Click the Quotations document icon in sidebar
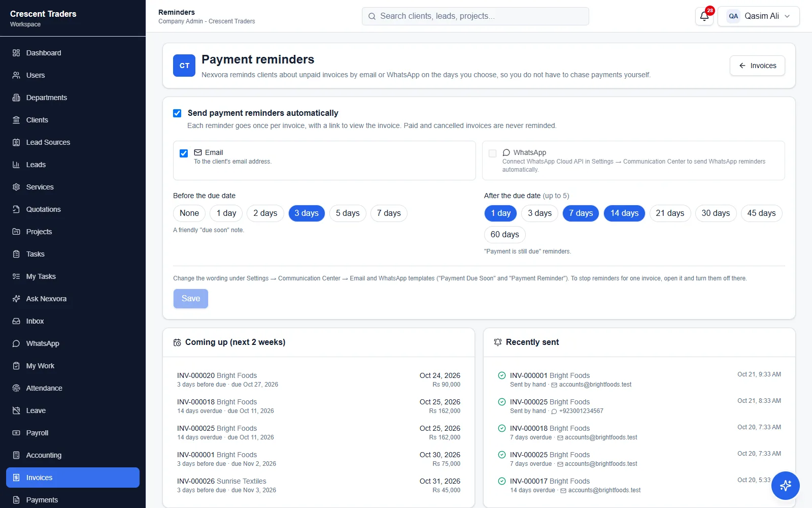The image size is (812, 508). click(x=16, y=209)
